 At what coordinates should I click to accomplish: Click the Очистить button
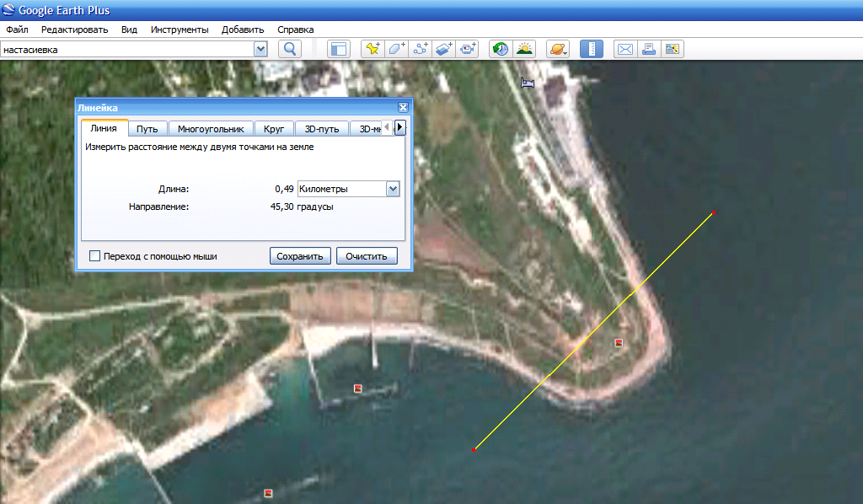pos(367,256)
